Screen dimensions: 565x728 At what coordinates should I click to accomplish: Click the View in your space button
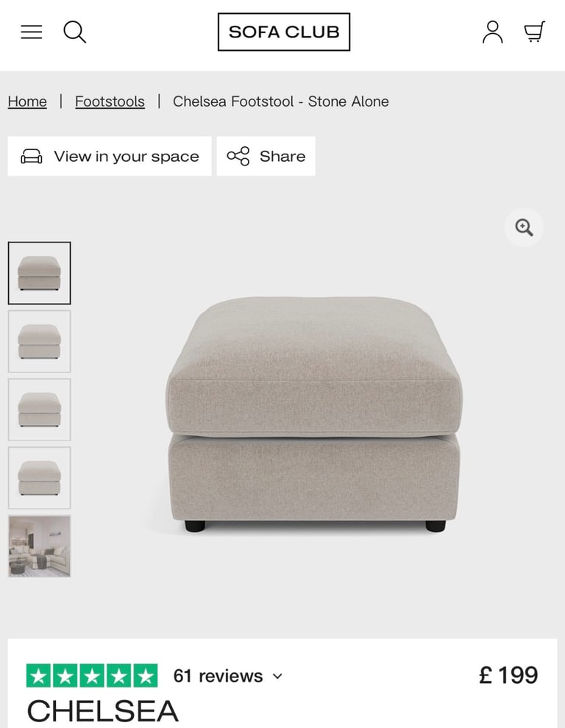click(110, 156)
